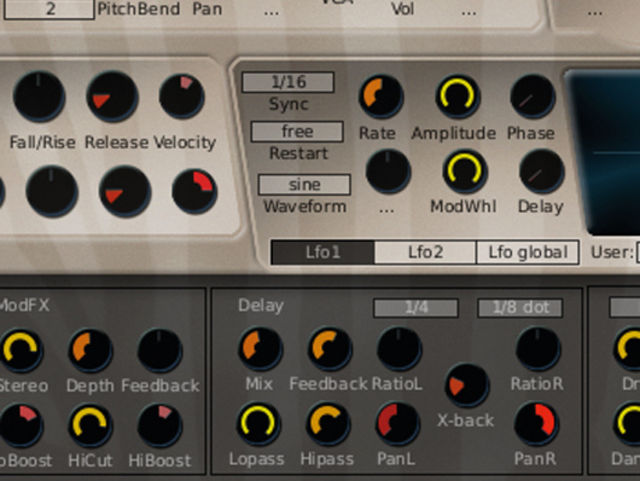Click the Delay Mix knob
The width and height of the screenshot is (640, 481).
260,349
